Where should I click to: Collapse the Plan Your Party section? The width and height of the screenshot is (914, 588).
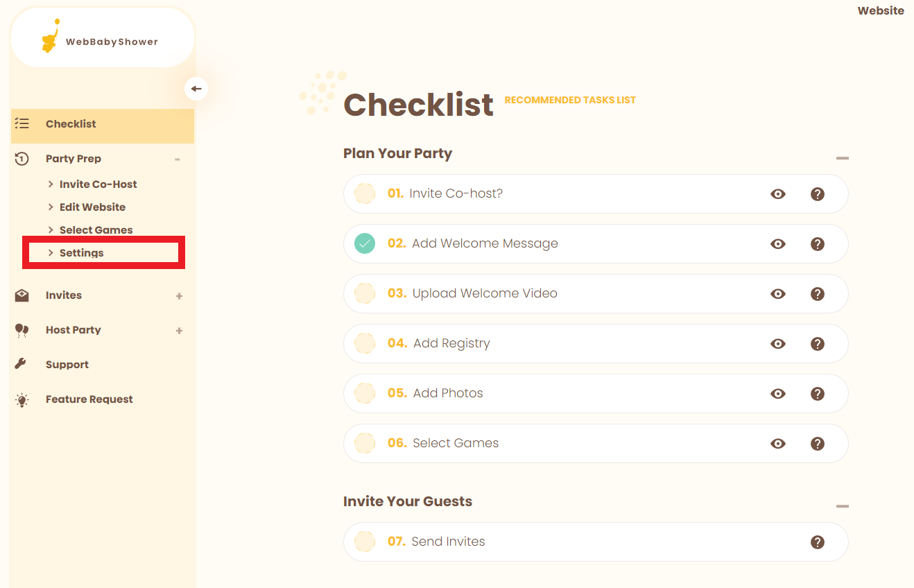tap(842, 159)
